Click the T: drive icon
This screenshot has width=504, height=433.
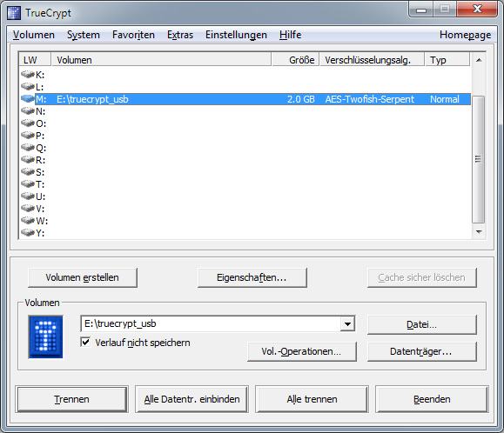(28, 184)
